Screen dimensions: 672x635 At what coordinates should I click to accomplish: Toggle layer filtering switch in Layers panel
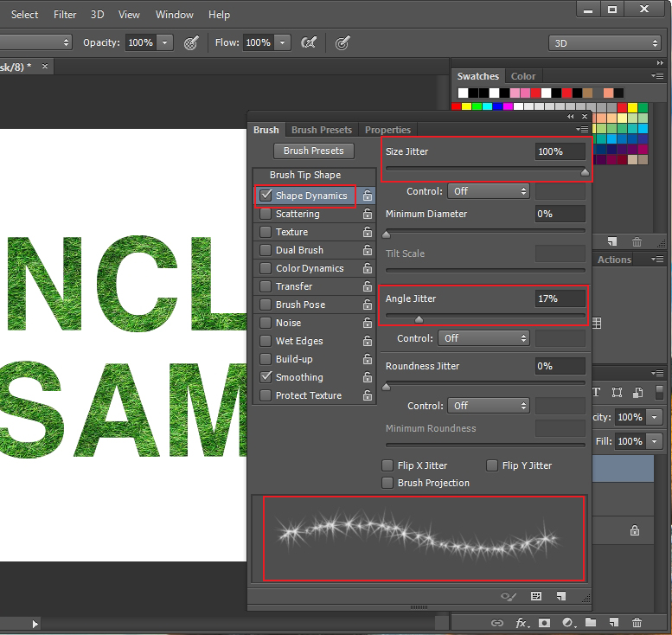click(x=660, y=392)
